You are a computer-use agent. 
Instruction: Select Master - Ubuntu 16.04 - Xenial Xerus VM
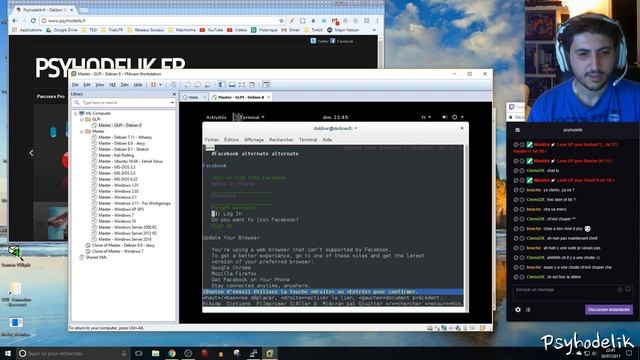point(130,162)
